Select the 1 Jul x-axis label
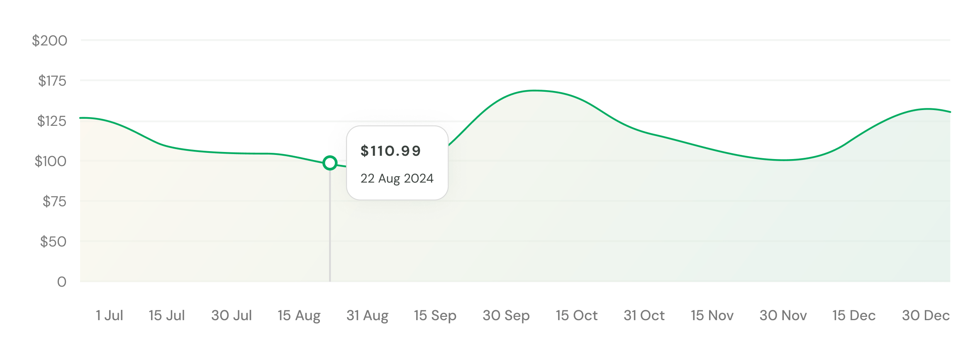This screenshot has width=980, height=353. pyautogui.click(x=109, y=315)
